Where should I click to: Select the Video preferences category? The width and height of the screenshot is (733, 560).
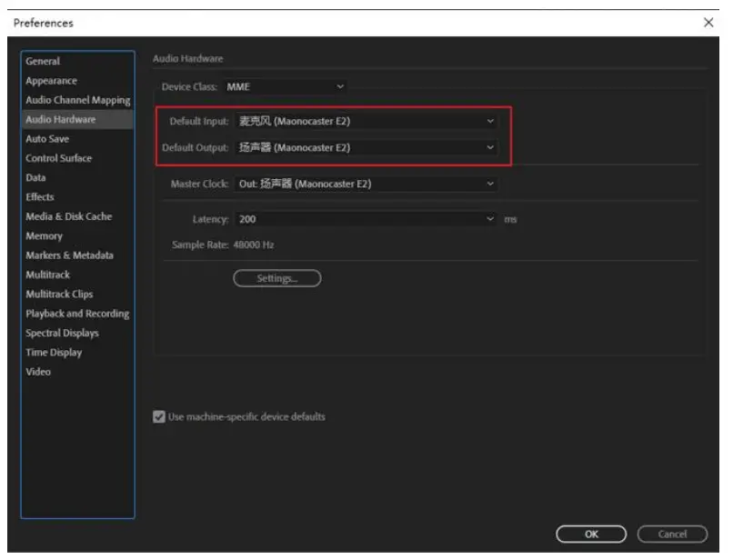click(x=38, y=372)
